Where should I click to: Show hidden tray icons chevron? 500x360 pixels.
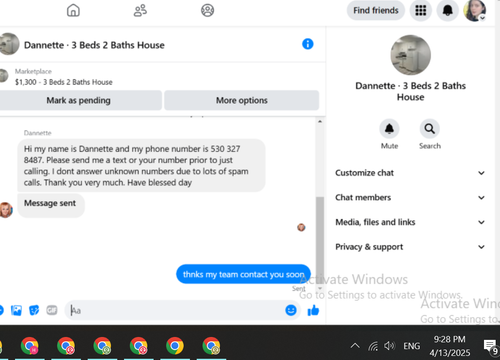click(355, 346)
